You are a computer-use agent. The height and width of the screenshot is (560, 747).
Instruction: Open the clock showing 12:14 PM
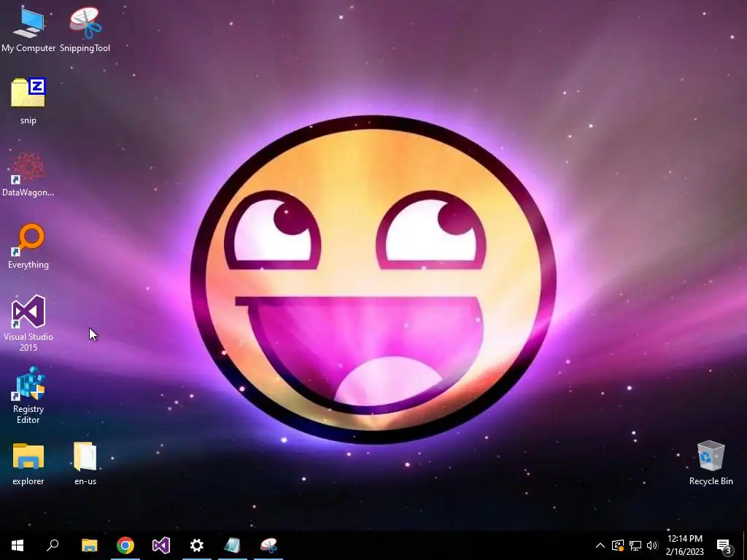tap(684, 545)
